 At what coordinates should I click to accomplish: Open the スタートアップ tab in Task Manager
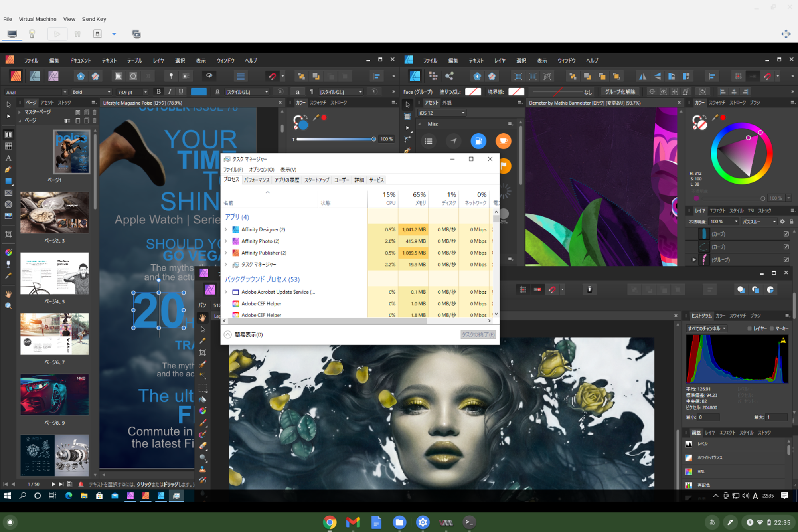tap(317, 180)
